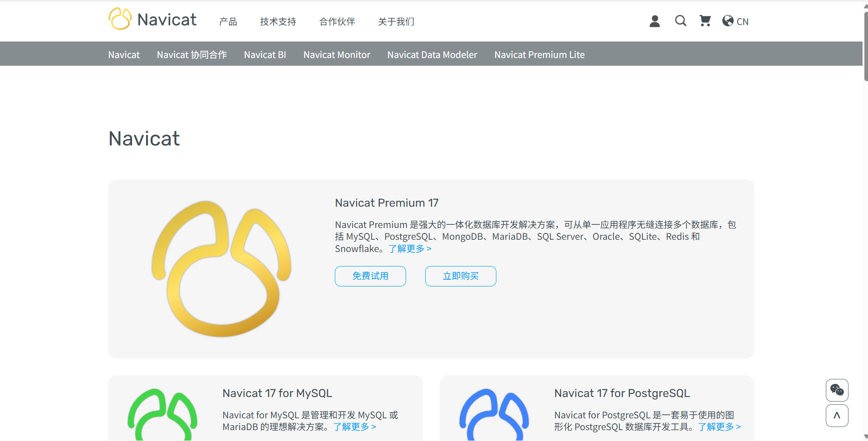Click the green Navicat for MySQL logo
Viewport: 868px width, 441px height.
162,414
